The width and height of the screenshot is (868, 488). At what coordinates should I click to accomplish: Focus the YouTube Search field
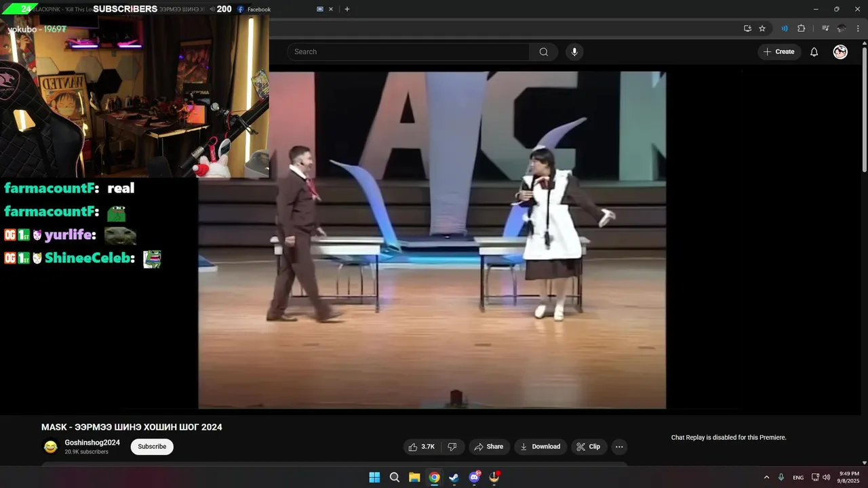click(409, 52)
